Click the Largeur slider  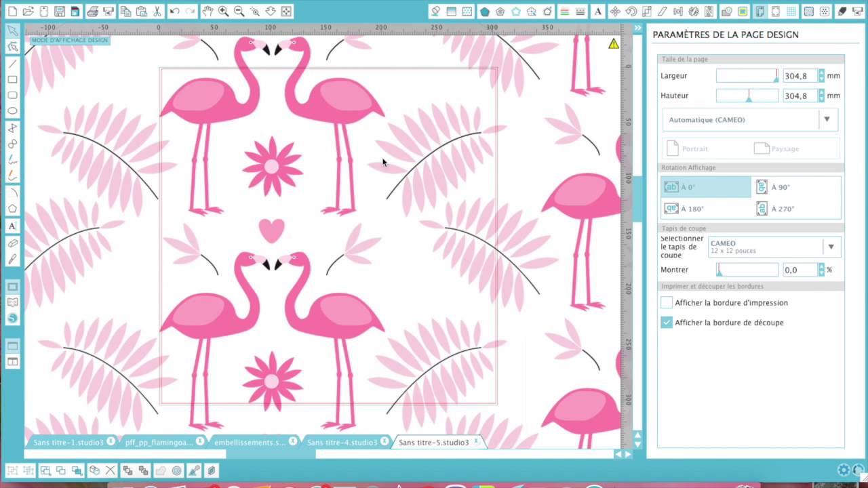[747, 76]
